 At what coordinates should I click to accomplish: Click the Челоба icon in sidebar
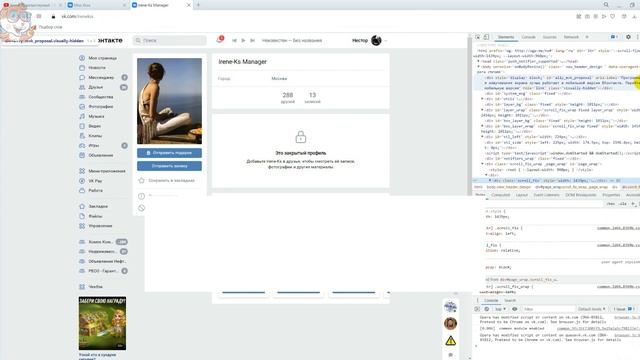pyautogui.click(x=82, y=287)
